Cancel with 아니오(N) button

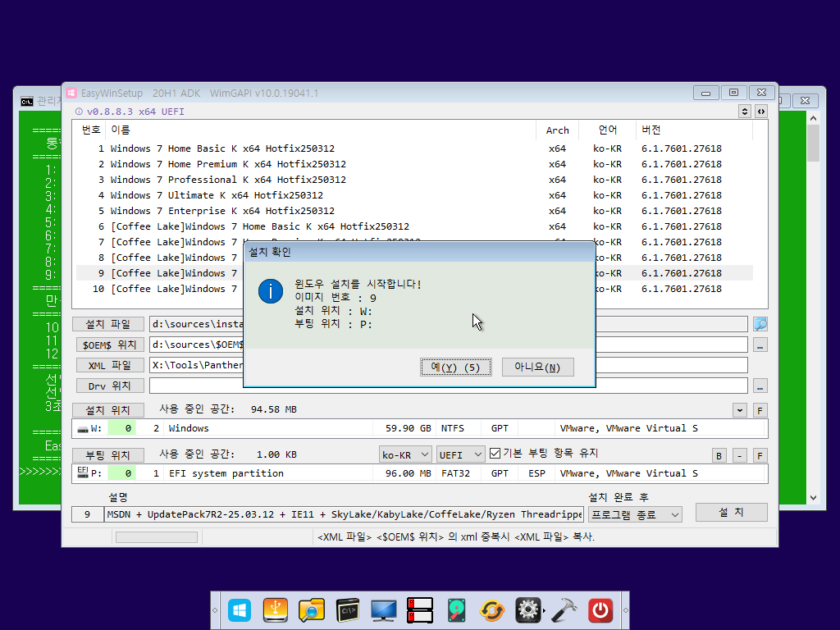point(537,367)
